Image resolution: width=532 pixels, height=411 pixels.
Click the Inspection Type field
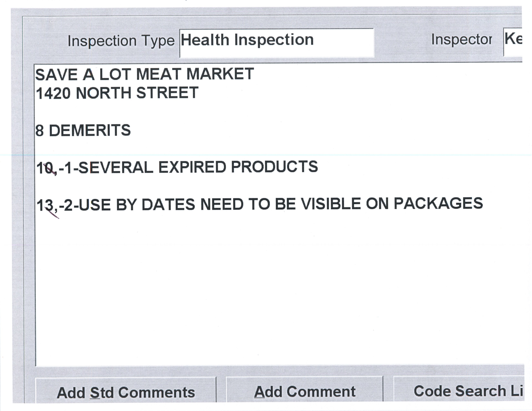tap(276, 43)
